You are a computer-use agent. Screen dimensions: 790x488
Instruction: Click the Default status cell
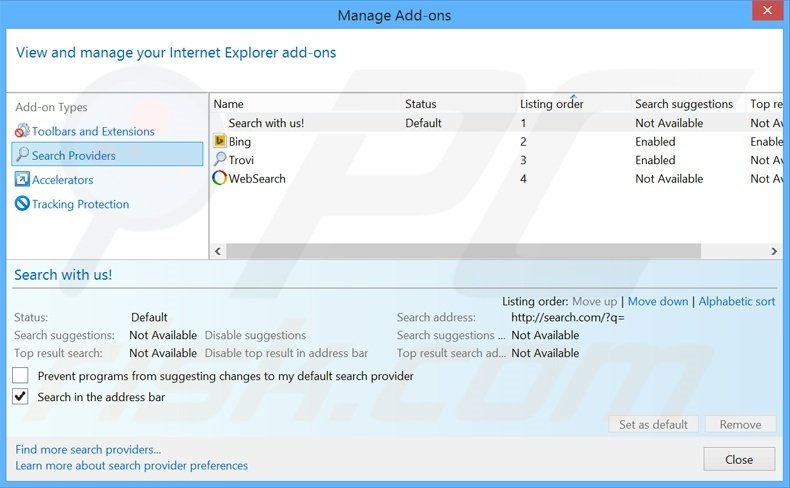pos(423,123)
